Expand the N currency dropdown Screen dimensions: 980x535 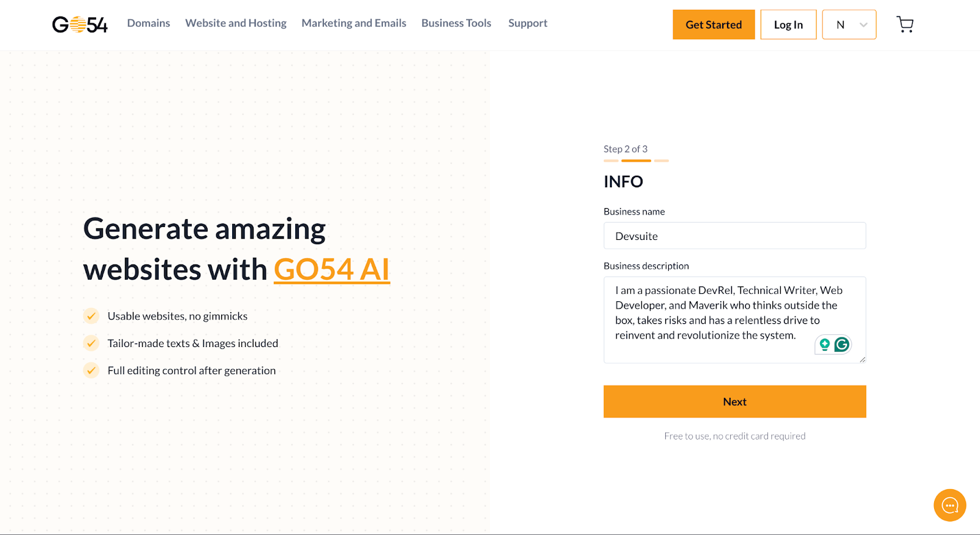click(x=849, y=24)
